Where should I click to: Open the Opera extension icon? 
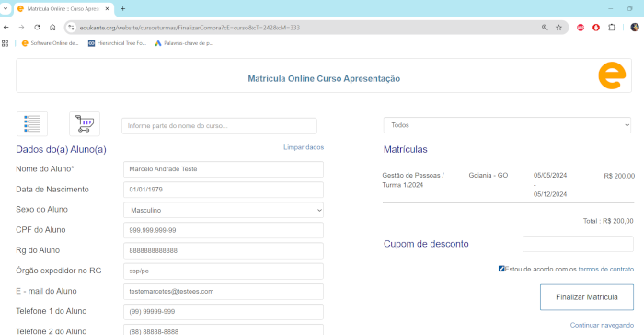coord(596,28)
